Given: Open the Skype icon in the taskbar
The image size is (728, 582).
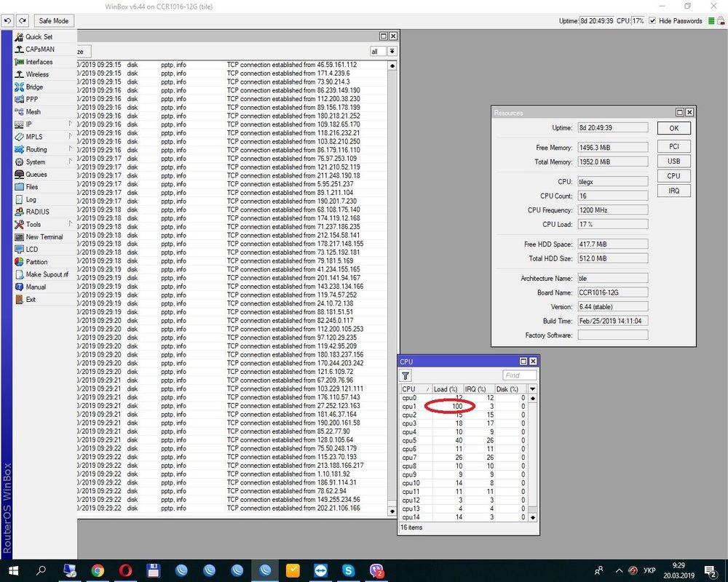Looking at the screenshot, I should point(349,570).
